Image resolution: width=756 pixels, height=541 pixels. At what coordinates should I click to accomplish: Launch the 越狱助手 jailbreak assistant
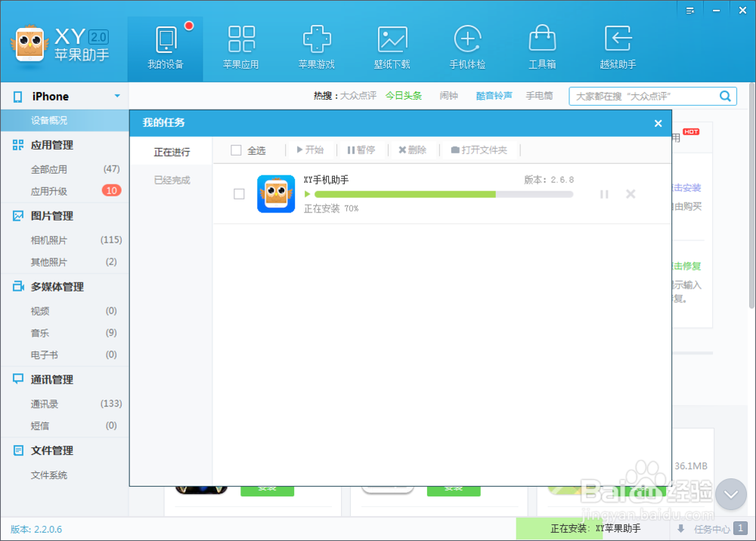[618, 47]
